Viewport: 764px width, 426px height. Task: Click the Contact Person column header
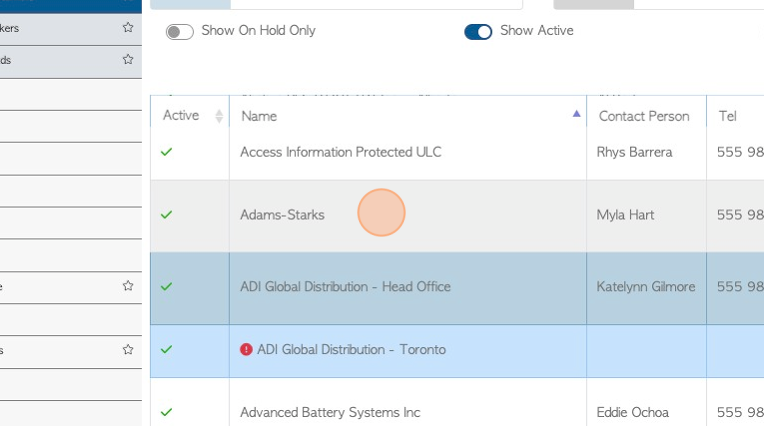tap(644, 116)
